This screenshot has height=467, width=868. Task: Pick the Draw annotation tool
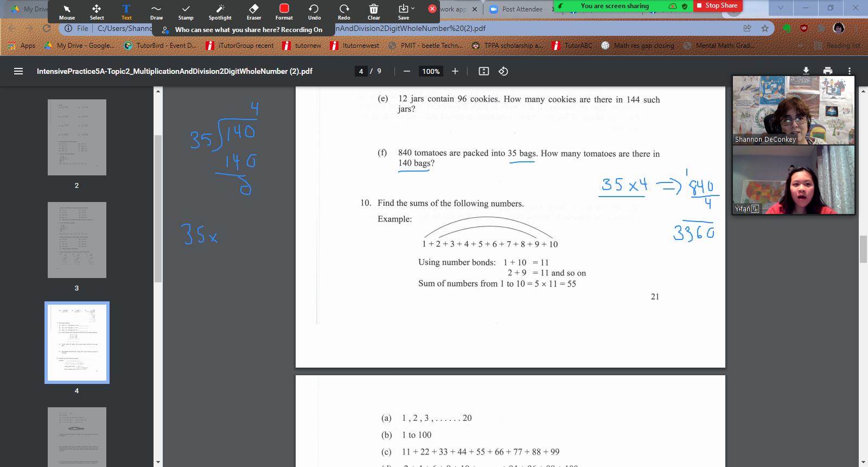(x=156, y=12)
